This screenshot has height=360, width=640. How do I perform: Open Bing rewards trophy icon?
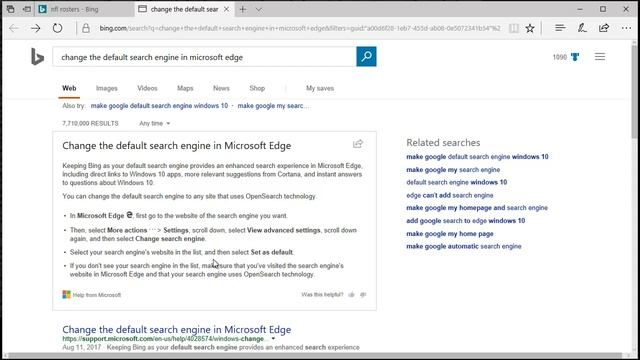575,57
